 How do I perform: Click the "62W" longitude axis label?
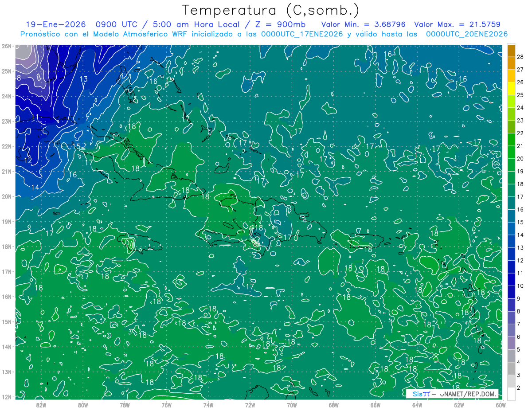[459, 405]
